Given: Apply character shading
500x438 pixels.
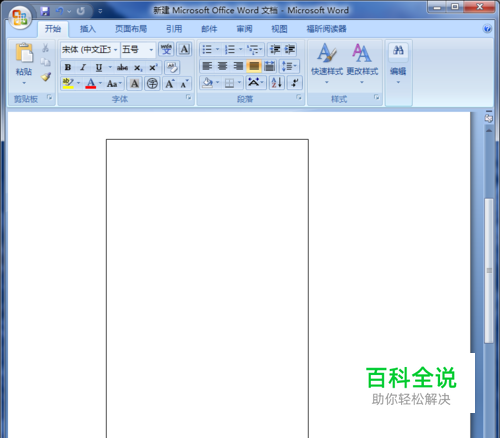Looking at the screenshot, I should click(134, 83).
